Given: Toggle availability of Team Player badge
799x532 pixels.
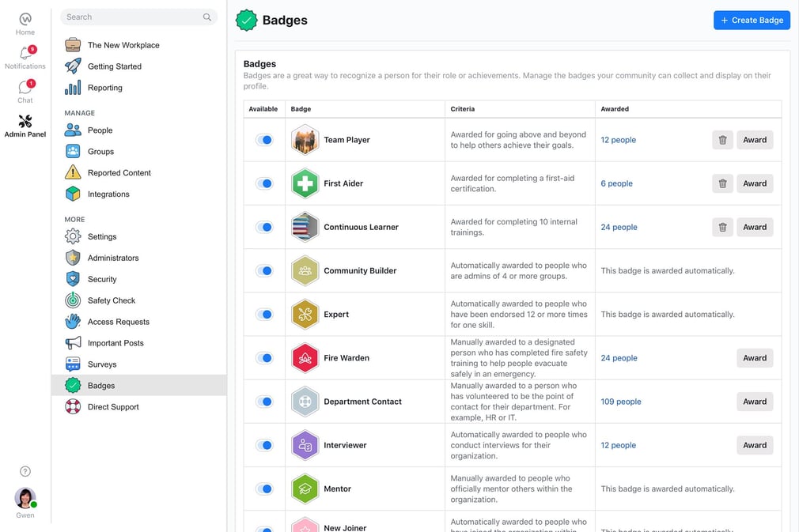Looking at the screenshot, I should point(264,140).
